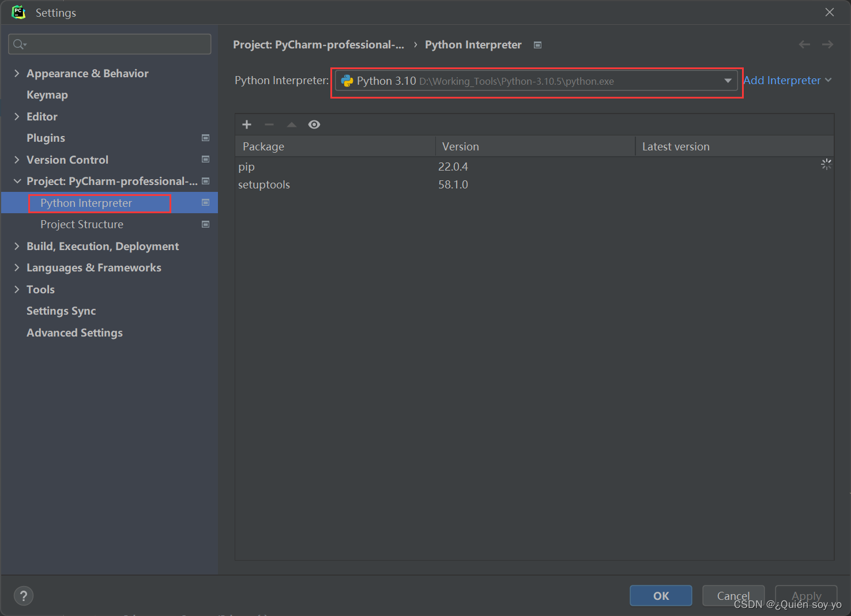Open the Python Interpreter dropdown arrow

point(728,81)
